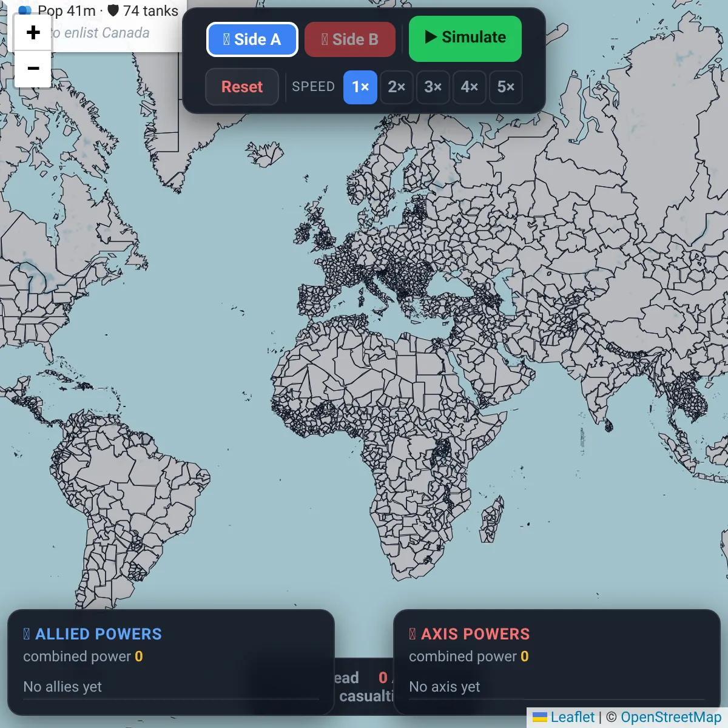
Task: Choose 5× simulation speed
Action: (x=506, y=87)
